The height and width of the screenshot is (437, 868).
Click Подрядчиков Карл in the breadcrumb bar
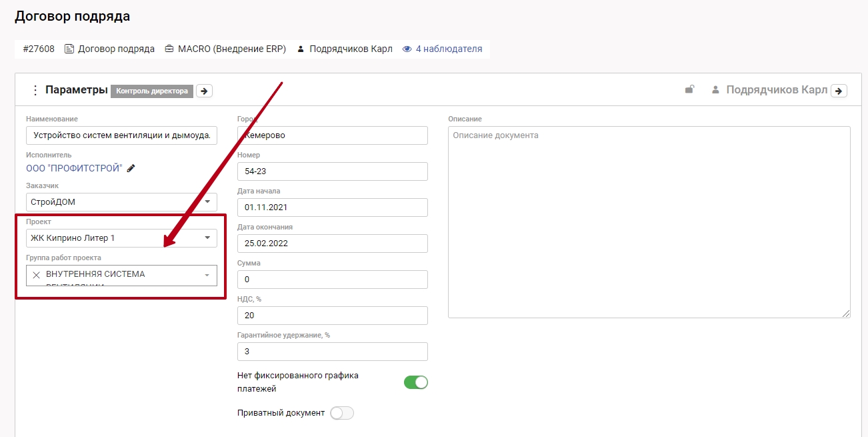pyautogui.click(x=350, y=49)
